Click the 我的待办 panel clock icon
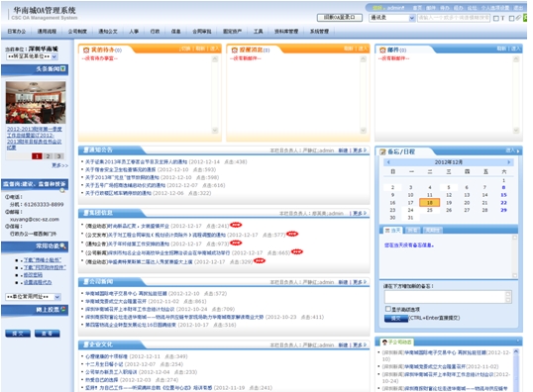533x392 pixels. click(86, 49)
